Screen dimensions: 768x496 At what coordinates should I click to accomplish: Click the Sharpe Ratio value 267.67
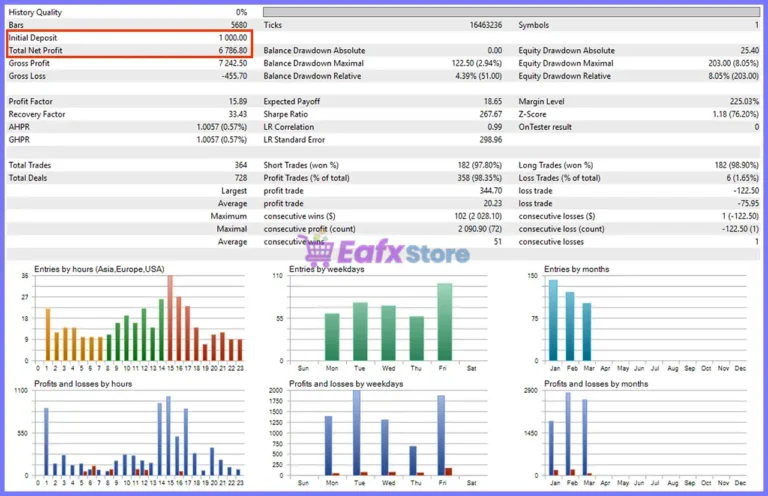point(491,114)
